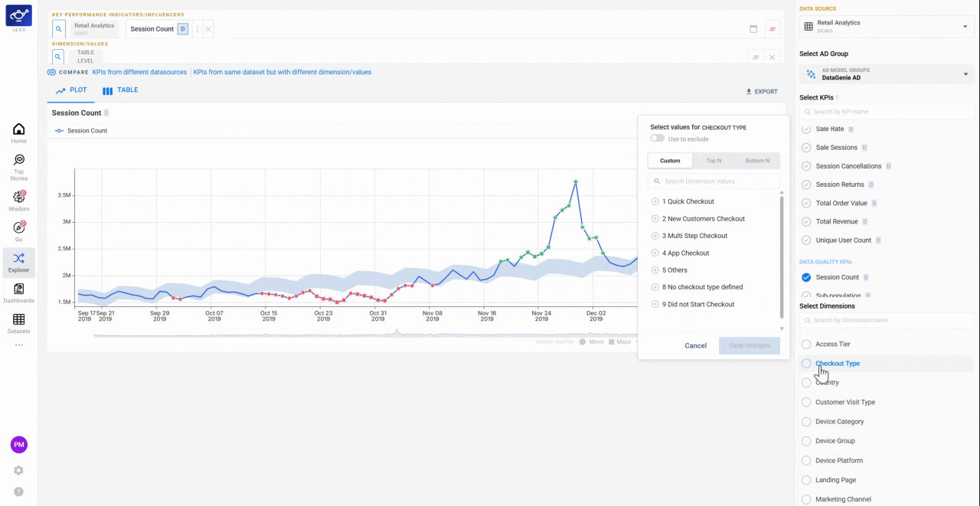Image resolution: width=980 pixels, height=506 pixels.
Task: Switch to the TABLE tab
Action: (x=120, y=90)
